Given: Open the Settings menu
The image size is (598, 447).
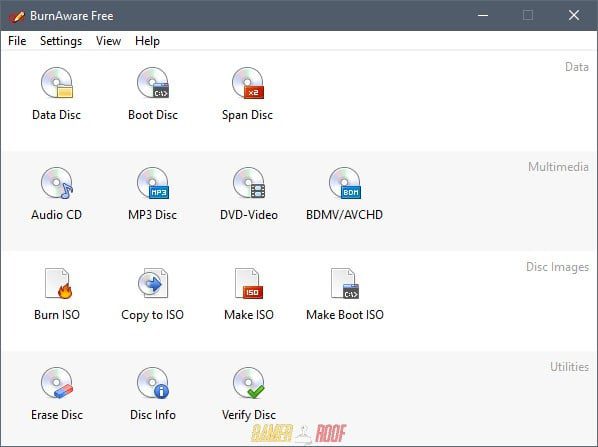Looking at the screenshot, I should (x=61, y=41).
